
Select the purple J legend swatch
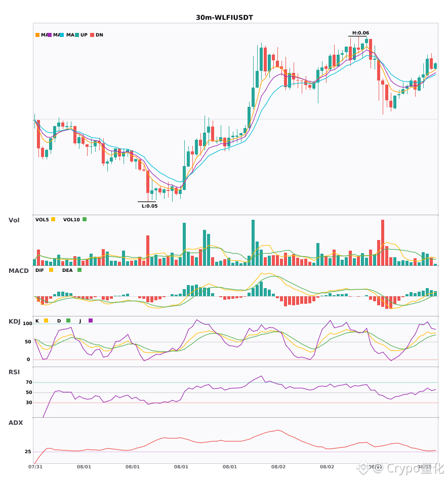pos(91,320)
